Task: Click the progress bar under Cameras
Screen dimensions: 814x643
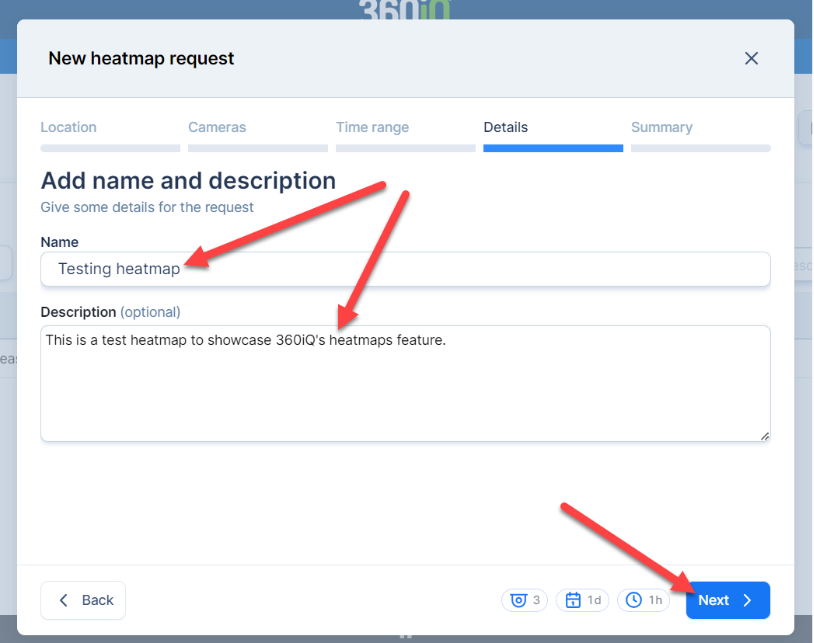Action: click(258, 148)
